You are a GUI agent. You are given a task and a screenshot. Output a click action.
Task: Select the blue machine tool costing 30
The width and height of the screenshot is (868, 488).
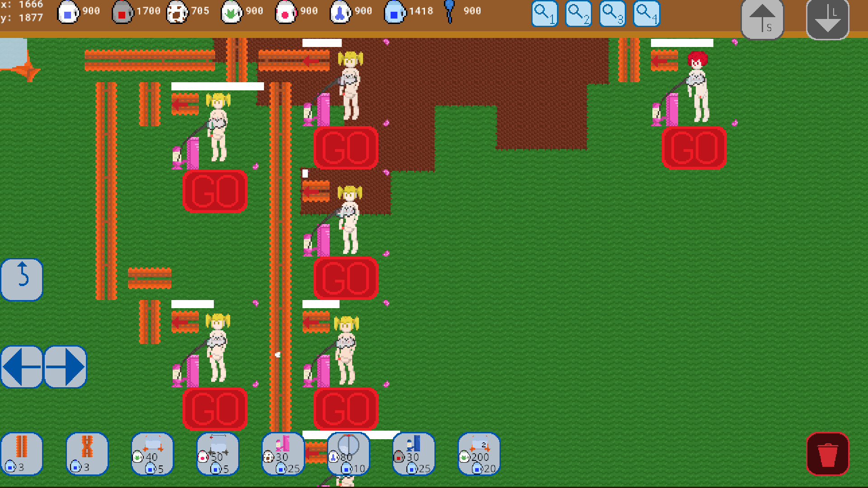[x=413, y=454]
